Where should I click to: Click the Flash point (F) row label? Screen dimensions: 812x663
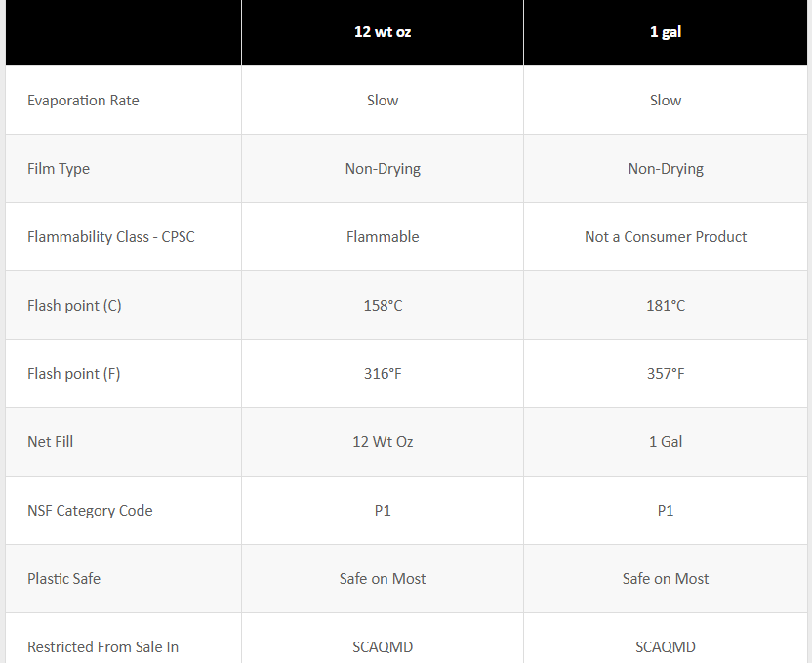tap(74, 374)
